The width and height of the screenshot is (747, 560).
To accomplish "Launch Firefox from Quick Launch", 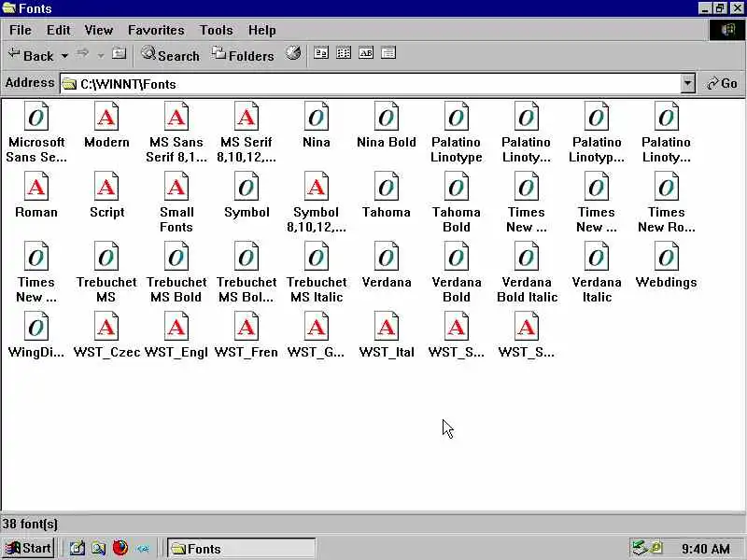I will point(120,548).
